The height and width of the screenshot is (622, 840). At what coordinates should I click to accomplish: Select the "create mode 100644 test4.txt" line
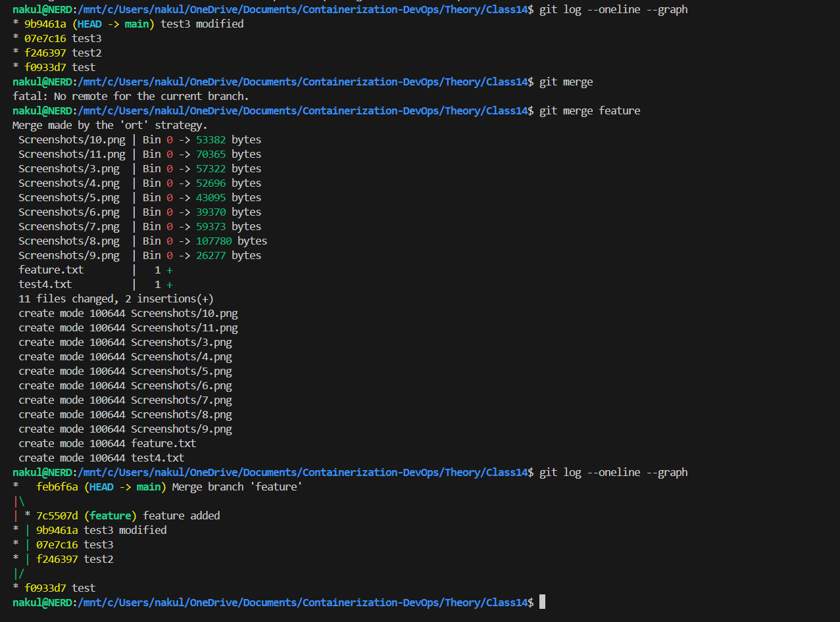(101, 458)
